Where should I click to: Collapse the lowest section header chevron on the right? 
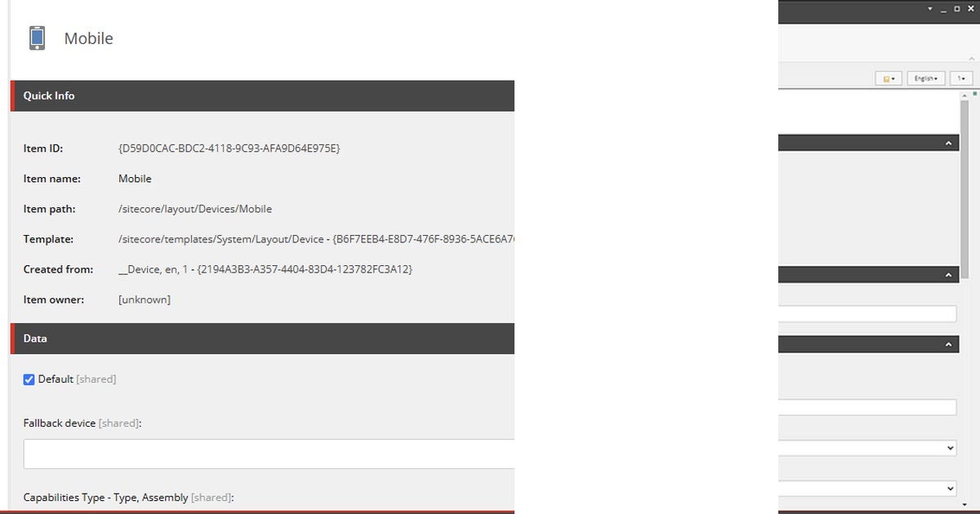pos(948,344)
